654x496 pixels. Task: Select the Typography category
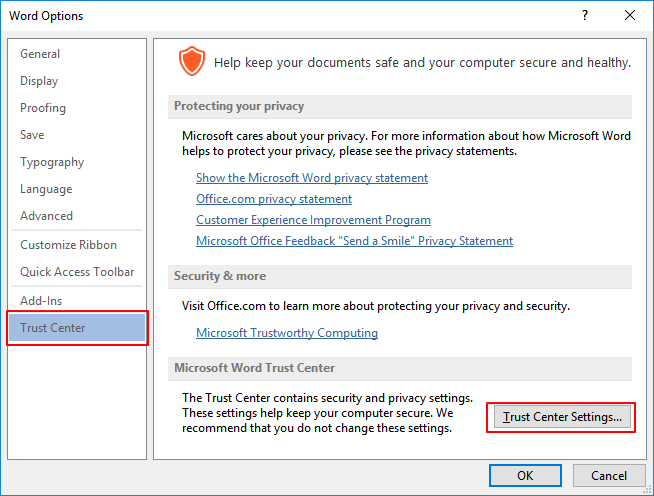(52, 162)
